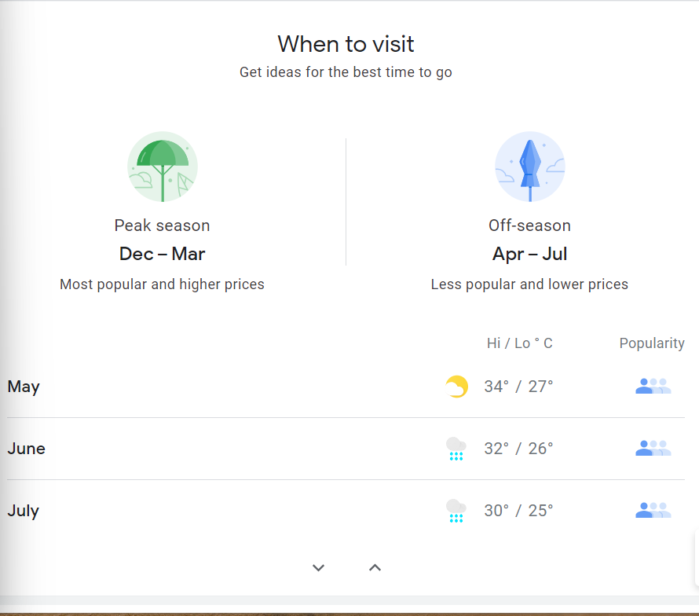Click the blue Off-season closed umbrella icon
The height and width of the screenshot is (616, 699).
click(529, 167)
